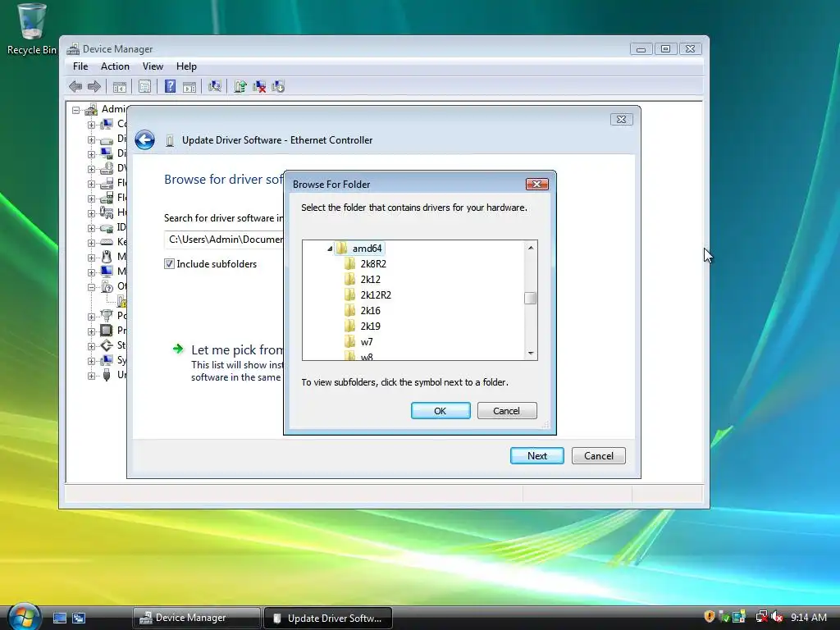Expand the plus next to the USB icon
This screenshot has width=840, height=630.
click(91, 376)
